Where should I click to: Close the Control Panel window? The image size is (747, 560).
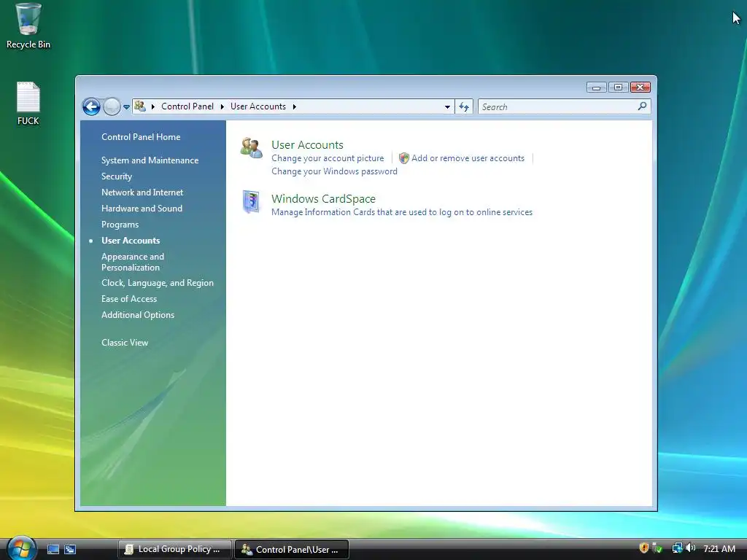[640, 87]
